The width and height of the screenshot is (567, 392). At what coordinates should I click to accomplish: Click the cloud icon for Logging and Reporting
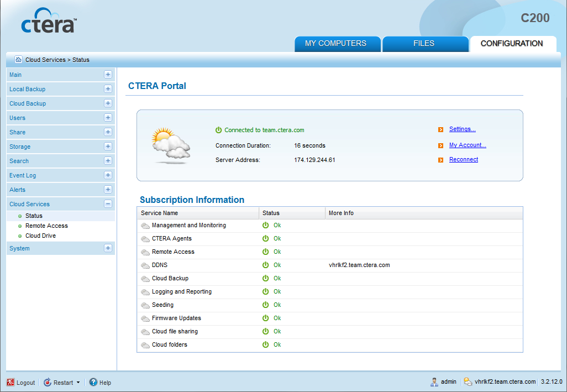tap(145, 292)
